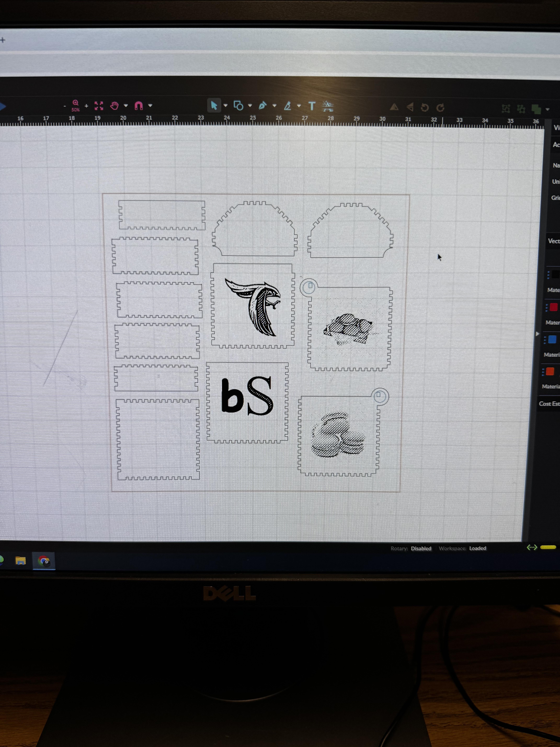The width and height of the screenshot is (560, 747).
Task: Click the Rotary Disabled status
Action: click(411, 548)
